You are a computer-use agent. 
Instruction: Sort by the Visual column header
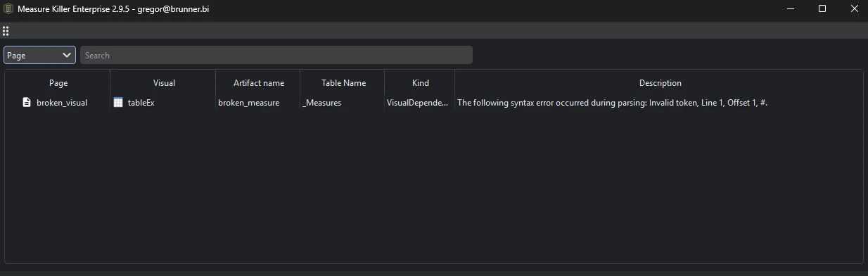point(164,82)
